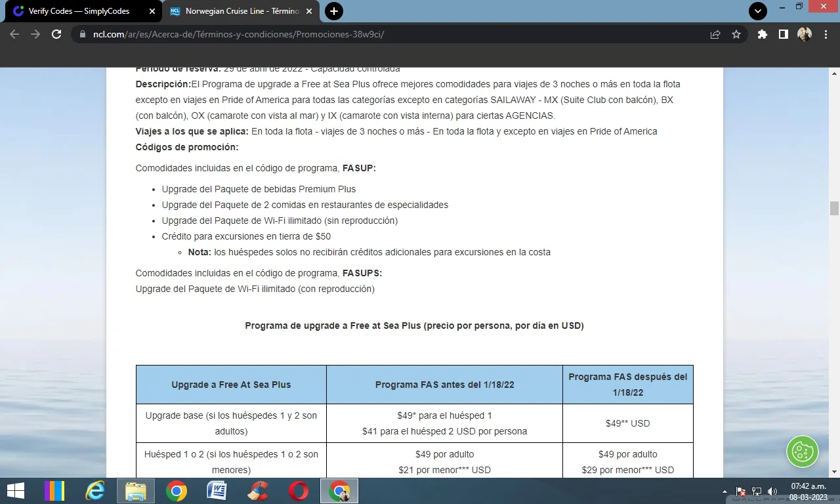This screenshot has height=504, width=840.
Task: Click the bold 'FASUPS:' code text
Action: 362,273
